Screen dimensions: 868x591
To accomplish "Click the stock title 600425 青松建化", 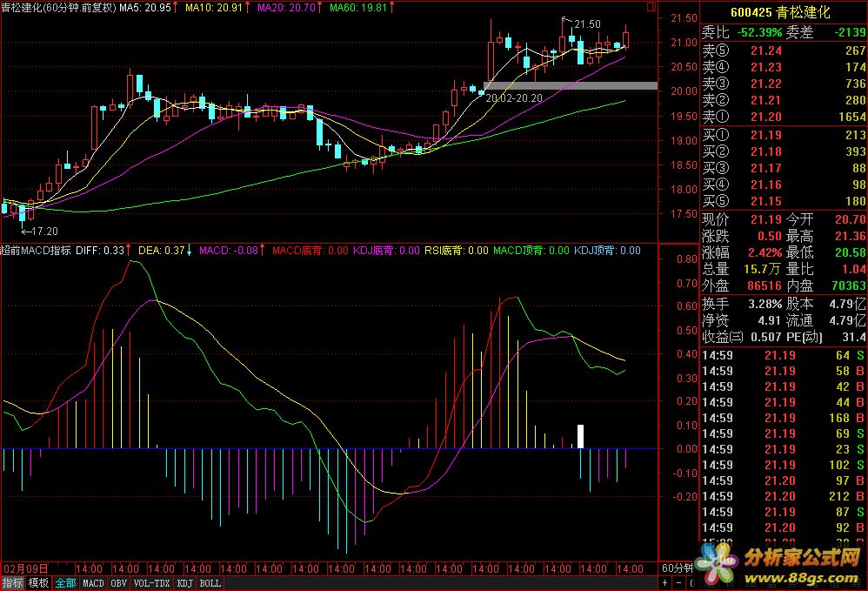I will 780,12.
